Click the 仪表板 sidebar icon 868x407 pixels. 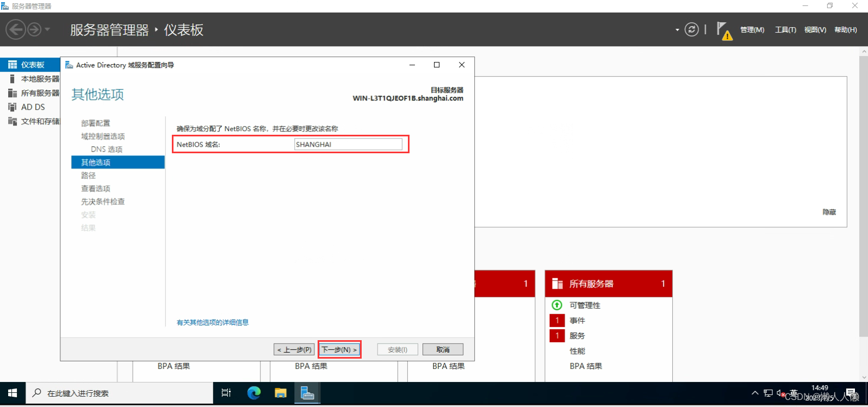[x=13, y=65]
